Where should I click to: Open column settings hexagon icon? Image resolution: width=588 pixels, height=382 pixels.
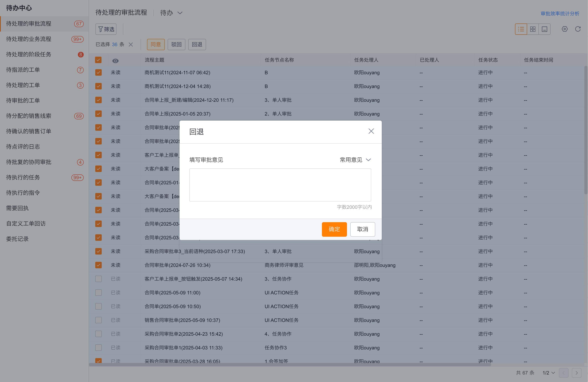(565, 29)
